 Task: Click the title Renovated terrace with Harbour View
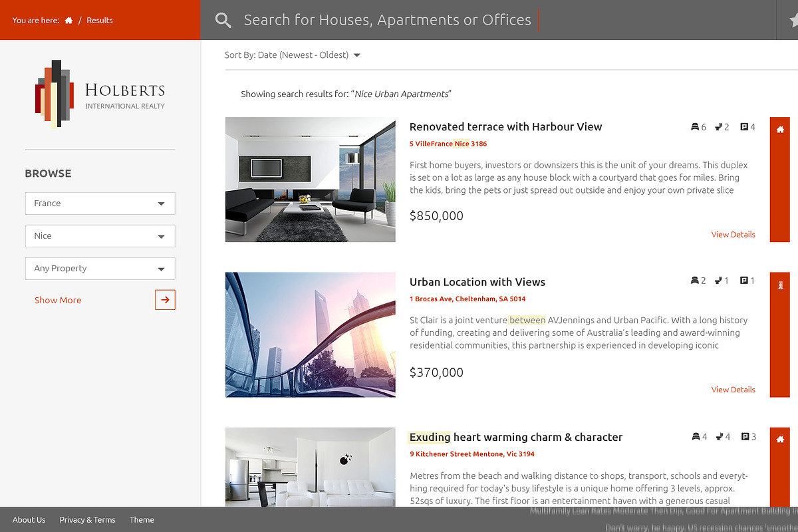pyautogui.click(x=505, y=127)
